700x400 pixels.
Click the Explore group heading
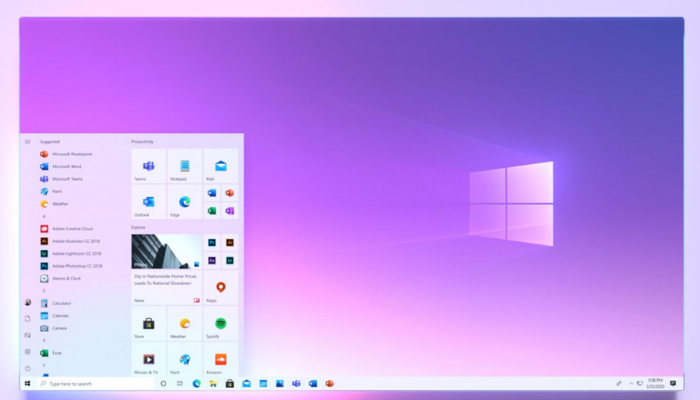tap(138, 228)
